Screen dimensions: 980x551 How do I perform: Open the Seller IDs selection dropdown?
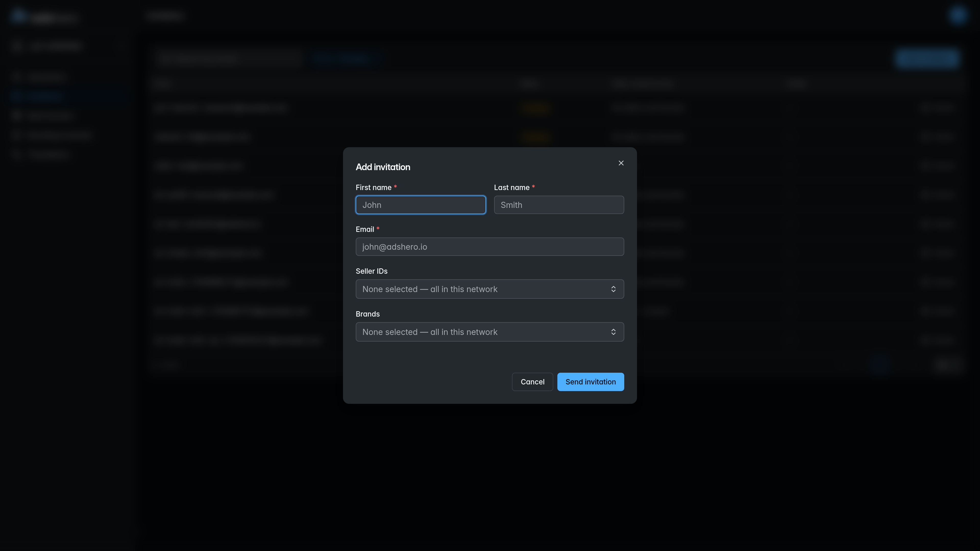490,289
